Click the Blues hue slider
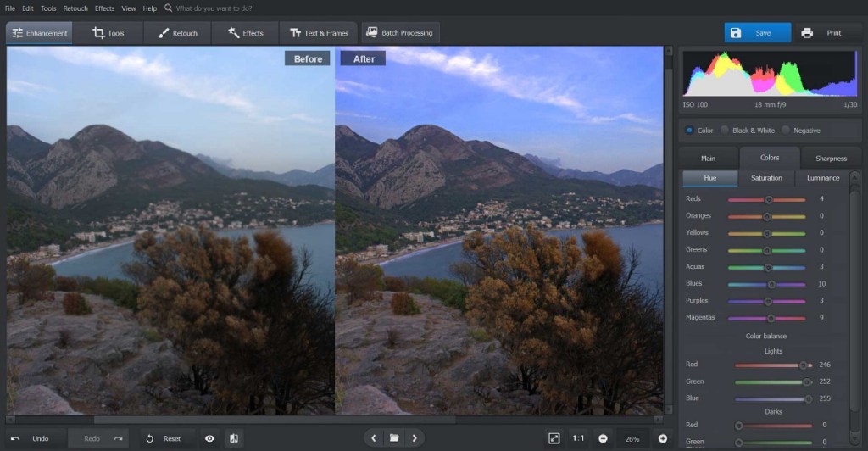This screenshot has height=451, width=868. (766, 284)
